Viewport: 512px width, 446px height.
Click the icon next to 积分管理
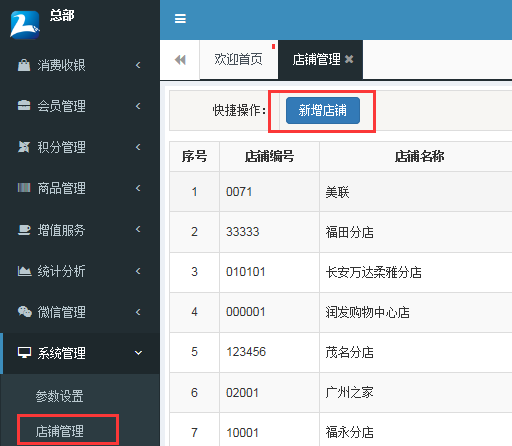click(x=24, y=147)
